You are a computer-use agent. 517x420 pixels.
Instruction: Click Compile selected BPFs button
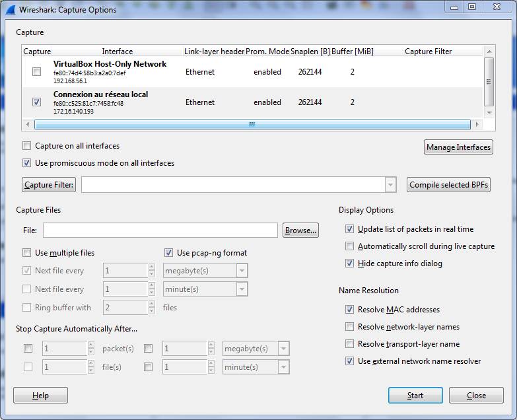tap(448, 185)
